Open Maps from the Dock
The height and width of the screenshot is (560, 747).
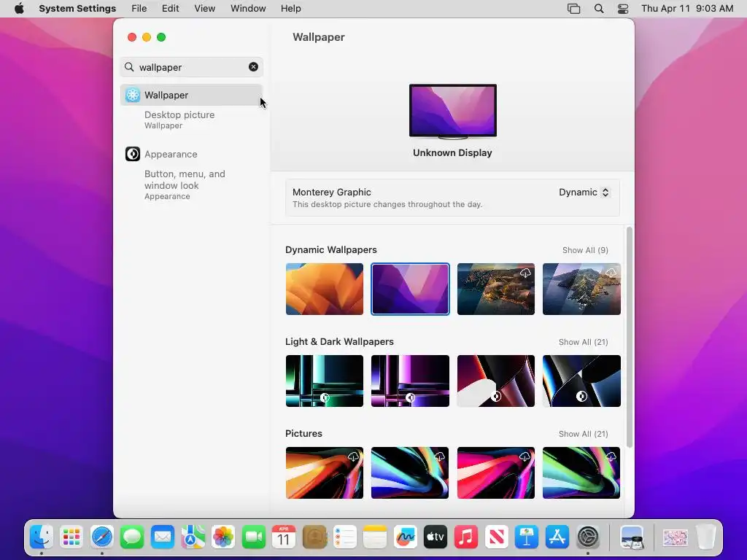(x=193, y=537)
